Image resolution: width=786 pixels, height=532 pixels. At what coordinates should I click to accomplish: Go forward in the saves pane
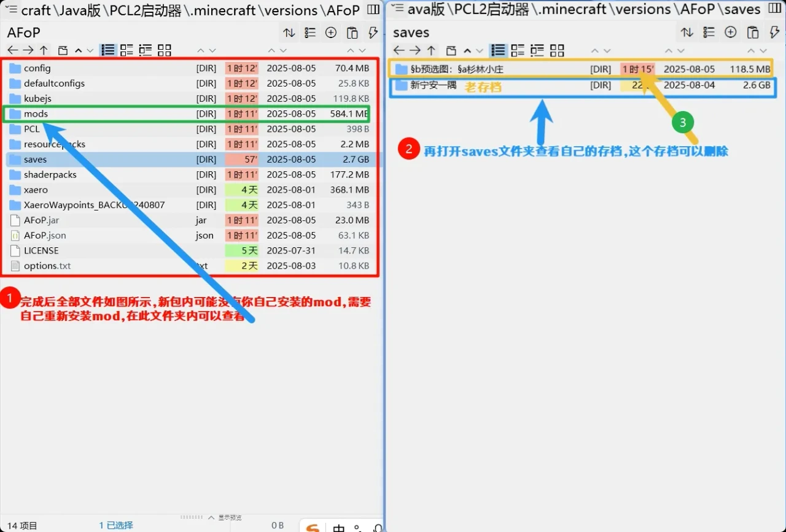415,50
